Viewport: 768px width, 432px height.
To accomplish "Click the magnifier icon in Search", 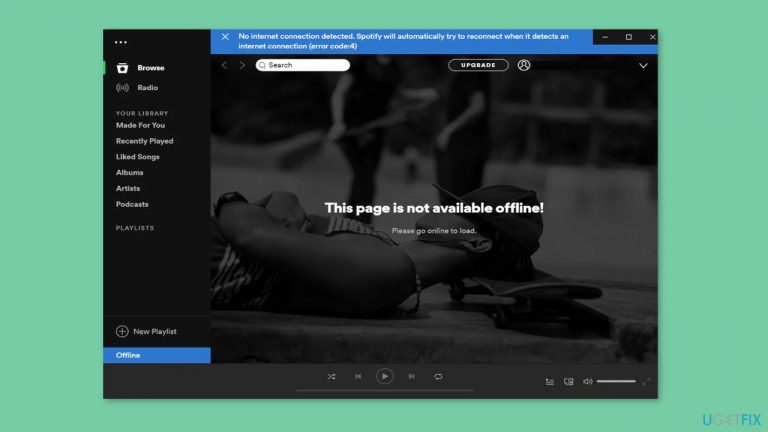I will point(262,65).
